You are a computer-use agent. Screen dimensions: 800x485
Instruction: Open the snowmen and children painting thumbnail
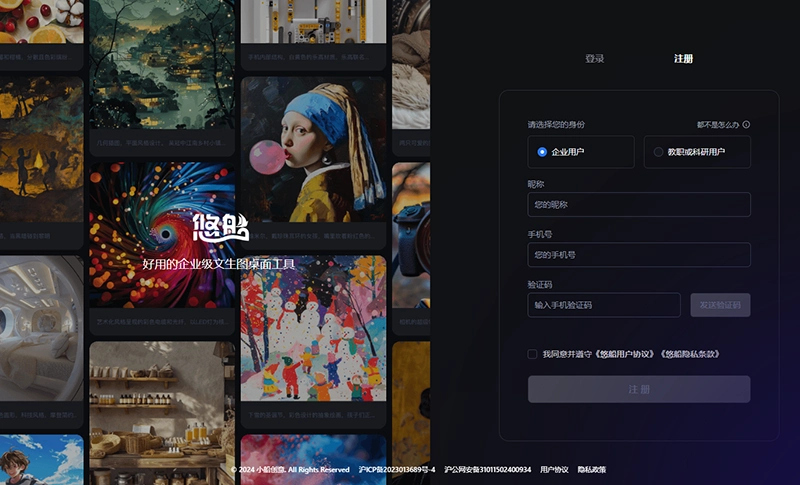(x=313, y=328)
